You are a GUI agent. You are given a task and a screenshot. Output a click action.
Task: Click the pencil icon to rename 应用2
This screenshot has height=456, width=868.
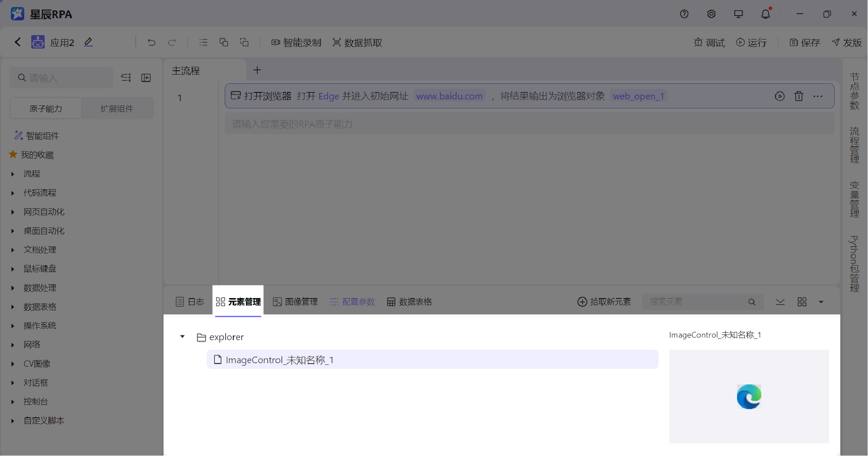click(88, 42)
